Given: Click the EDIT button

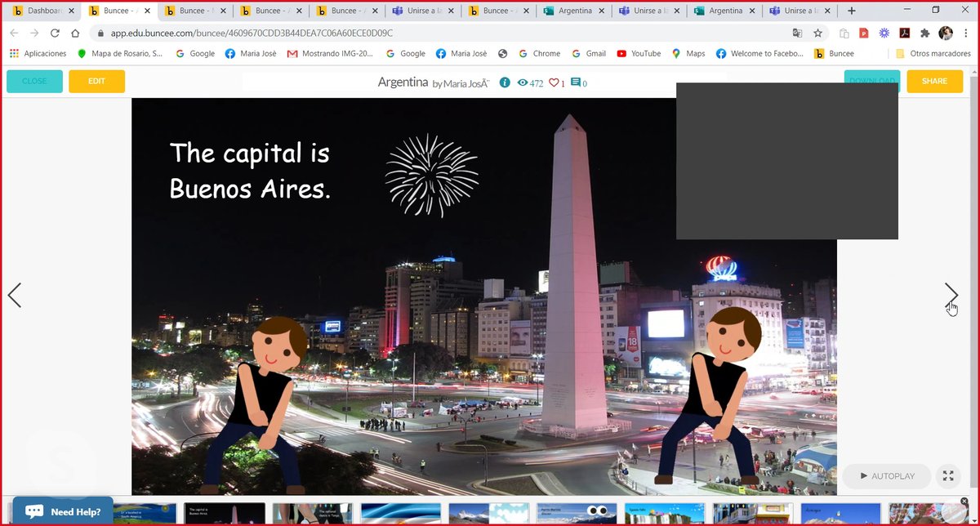Looking at the screenshot, I should [96, 82].
